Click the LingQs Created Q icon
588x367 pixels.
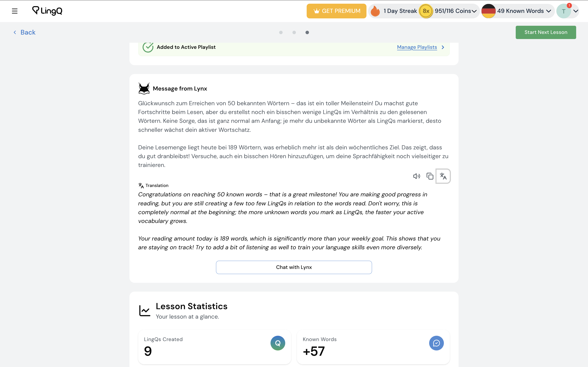pos(278,343)
